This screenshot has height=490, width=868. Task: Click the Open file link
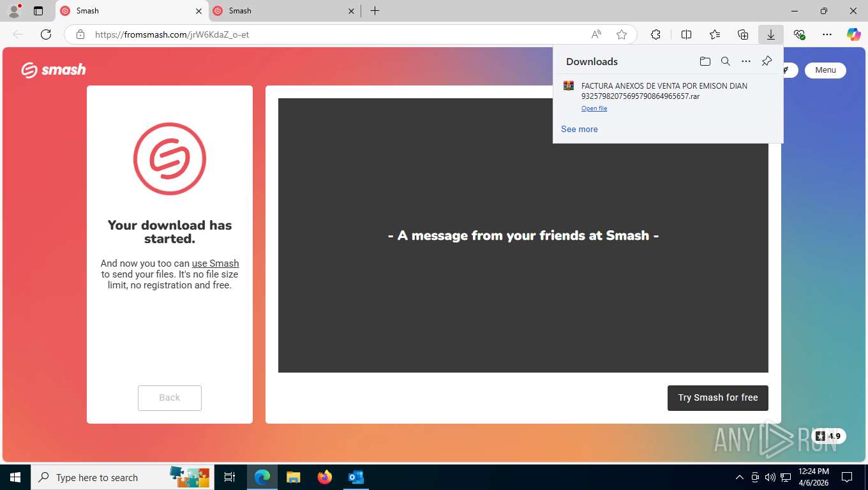[x=594, y=108]
